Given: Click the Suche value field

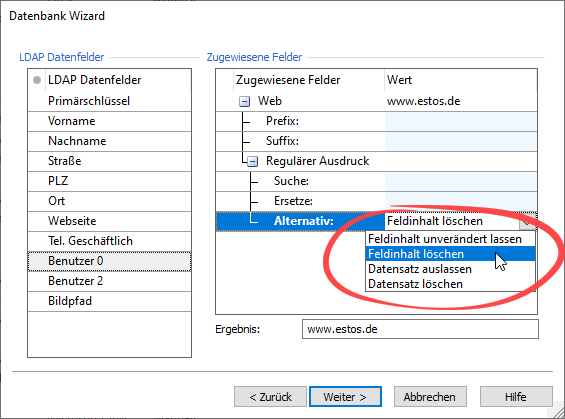Looking at the screenshot, I should [x=461, y=181].
